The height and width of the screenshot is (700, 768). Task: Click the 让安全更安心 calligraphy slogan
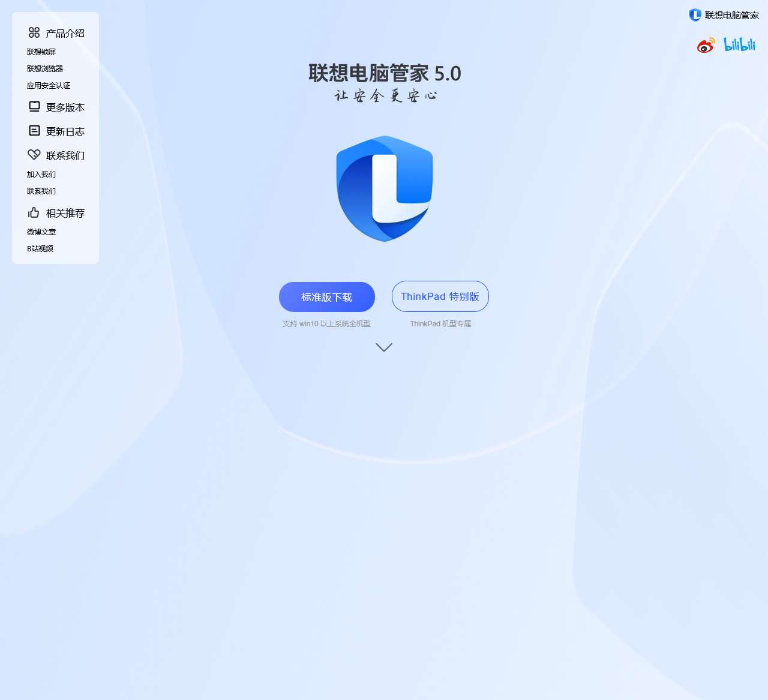point(385,96)
